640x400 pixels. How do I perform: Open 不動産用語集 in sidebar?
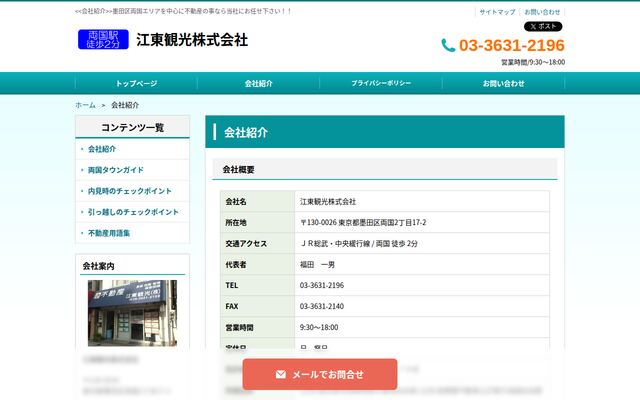(x=109, y=233)
